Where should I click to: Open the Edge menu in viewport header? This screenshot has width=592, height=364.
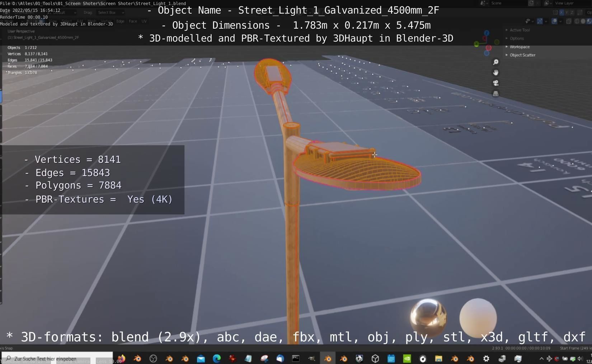click(x=120, y=21)
